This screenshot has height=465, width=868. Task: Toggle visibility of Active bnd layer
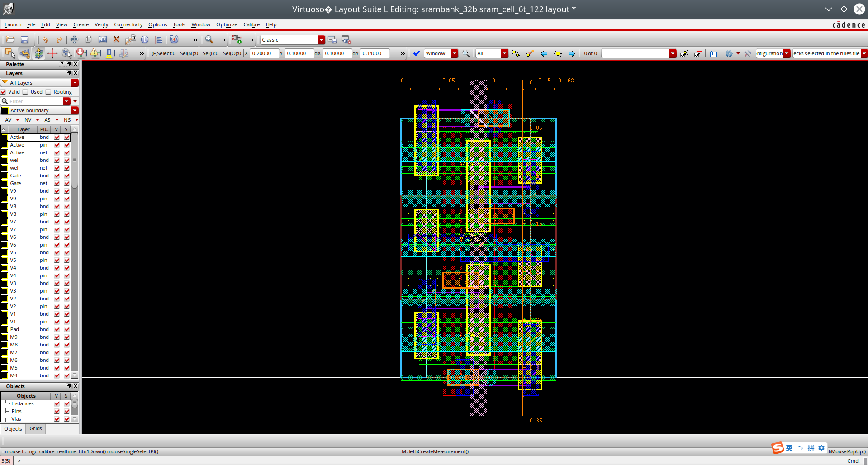point(57,137)
